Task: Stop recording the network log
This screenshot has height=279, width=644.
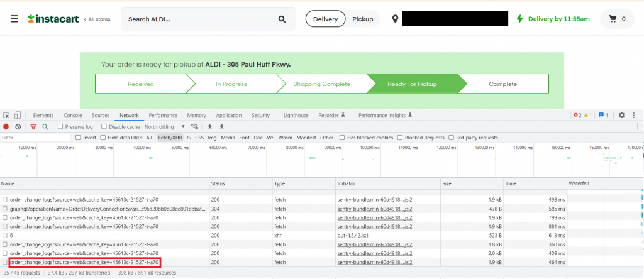Action: pos(6,127)
